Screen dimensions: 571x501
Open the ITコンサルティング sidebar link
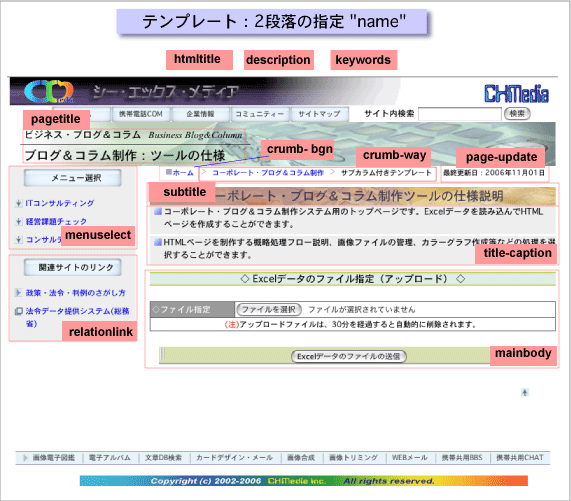tap(60, 203)
